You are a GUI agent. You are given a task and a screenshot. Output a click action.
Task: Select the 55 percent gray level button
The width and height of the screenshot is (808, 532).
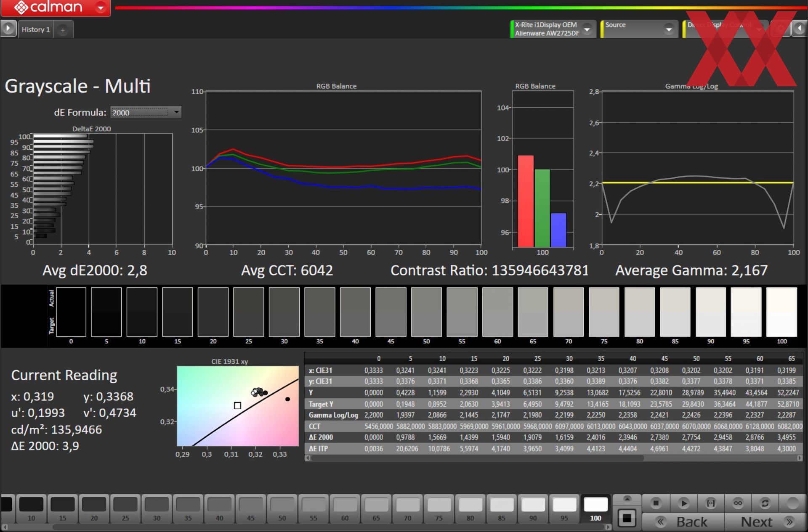pos(314,509)
